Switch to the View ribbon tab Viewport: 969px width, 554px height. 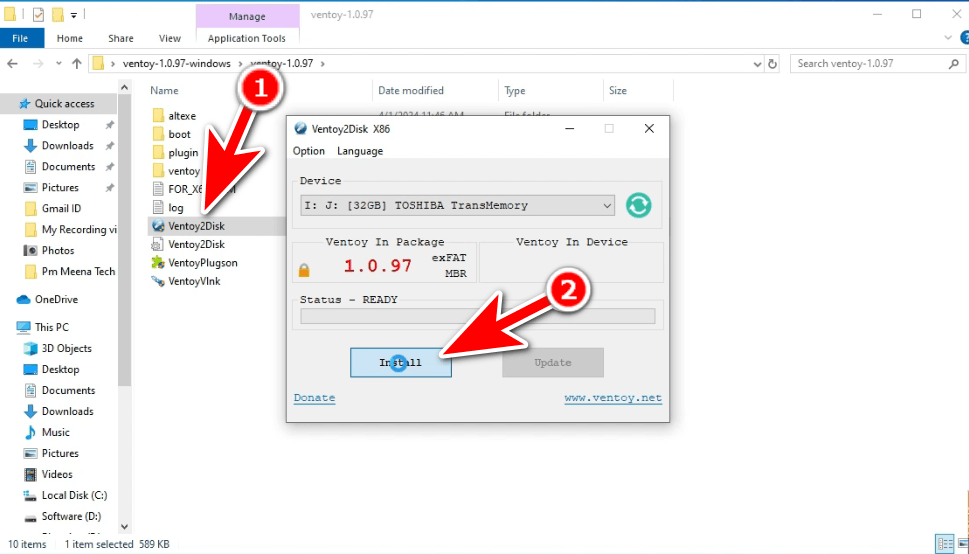169,38
